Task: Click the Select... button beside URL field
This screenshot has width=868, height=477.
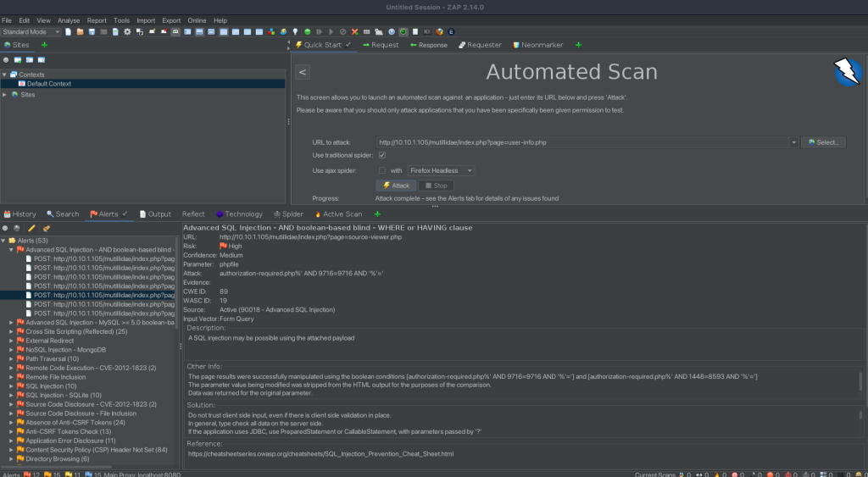Action: 825,142
